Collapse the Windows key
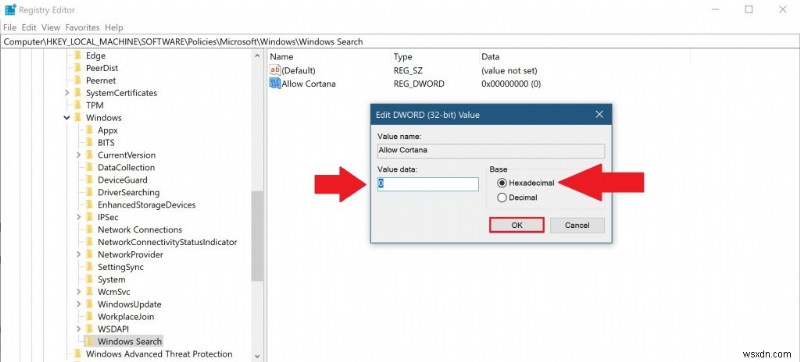This screenshot has width=800, height=362. (x=67, y=118)
